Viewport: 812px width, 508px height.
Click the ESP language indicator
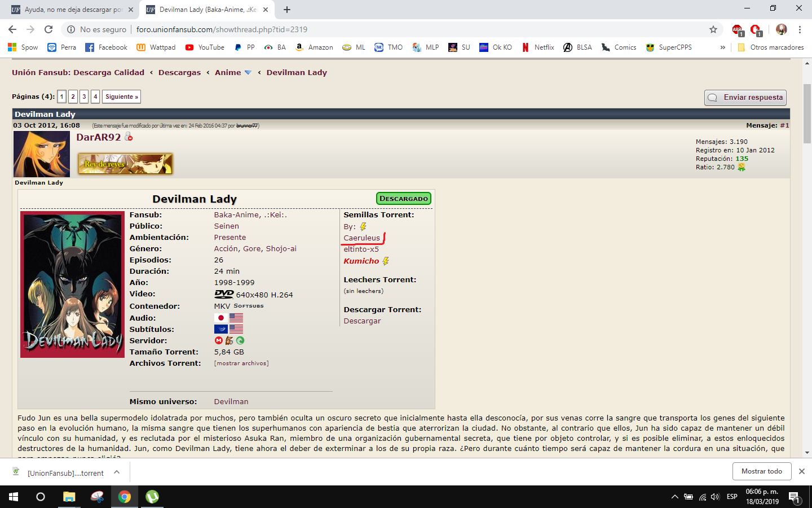pyautogui.click(x=732, y=497)
